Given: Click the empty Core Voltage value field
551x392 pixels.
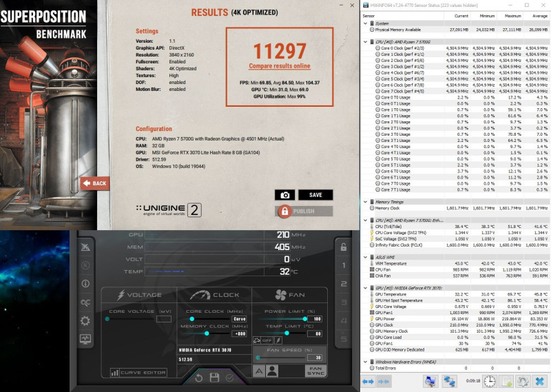Looking at the screenshot, I should pyautogui.click(x=164, y=319).
